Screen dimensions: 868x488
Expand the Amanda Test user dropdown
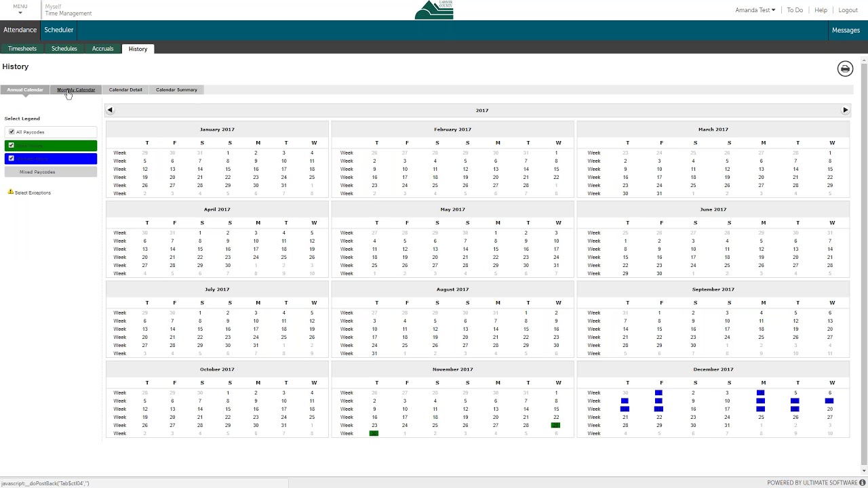tap(755, 10)
